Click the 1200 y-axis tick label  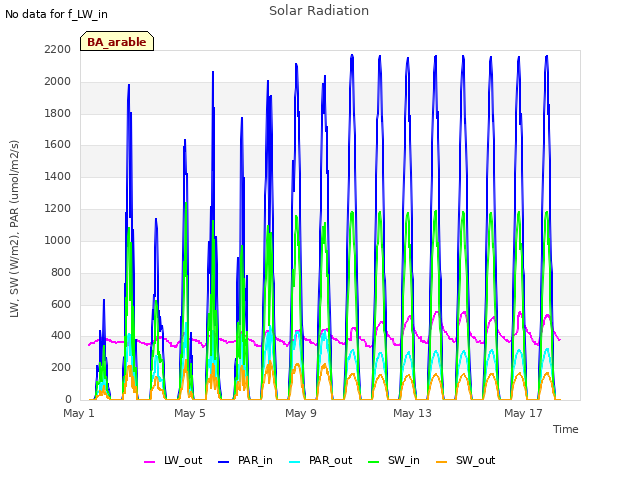(x=58, y=209)
